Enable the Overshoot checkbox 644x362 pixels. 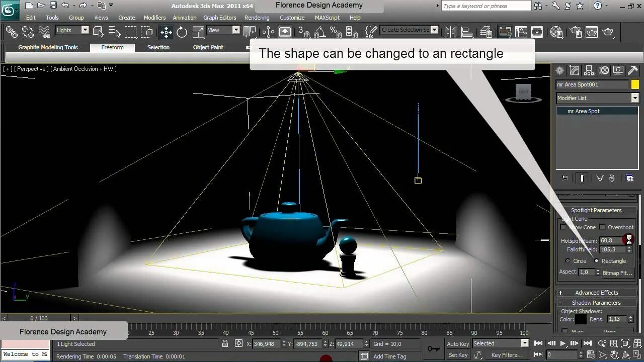(x=602, y=227)
